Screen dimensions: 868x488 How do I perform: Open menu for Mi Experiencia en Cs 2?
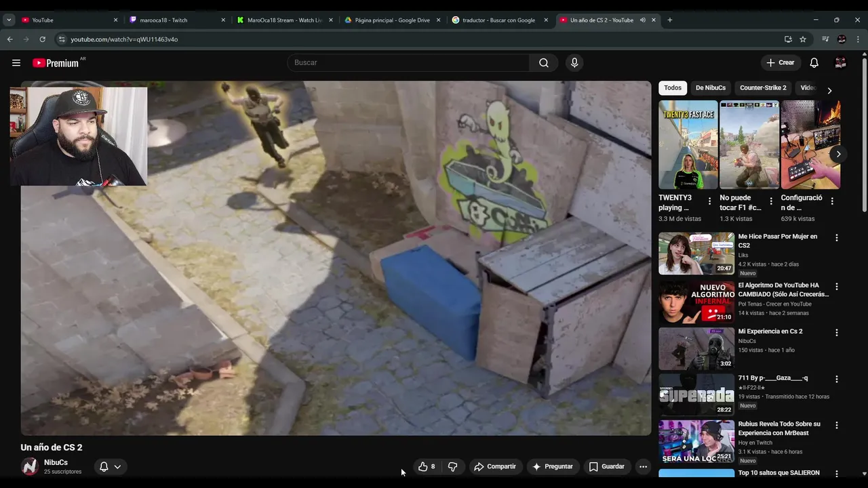pos(836,333)
